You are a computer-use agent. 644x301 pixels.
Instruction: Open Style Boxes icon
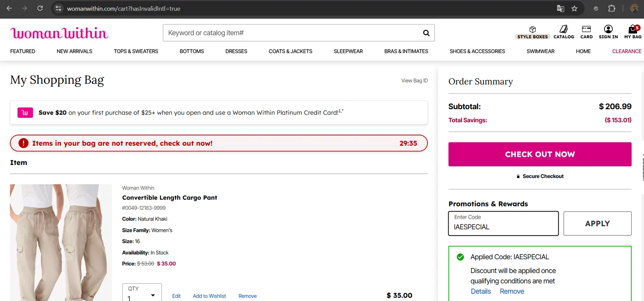(x=532, y=29)
